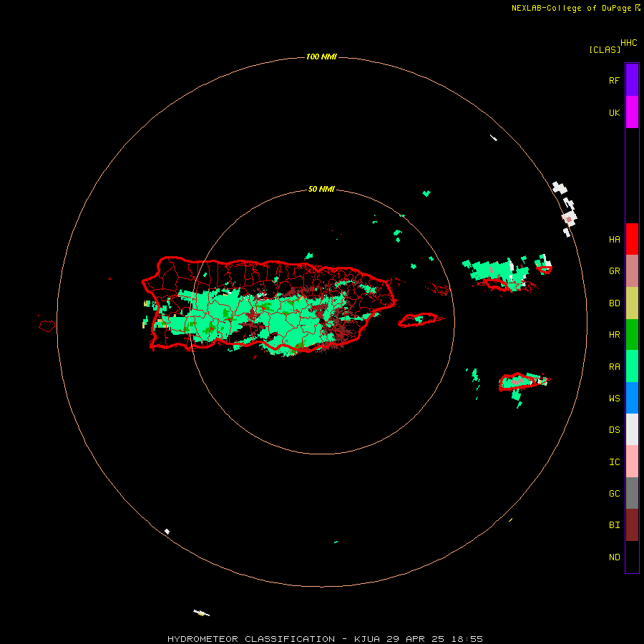Click the gray GC legend swatch
Screen dimensions: 644x644
pos(632,493)
